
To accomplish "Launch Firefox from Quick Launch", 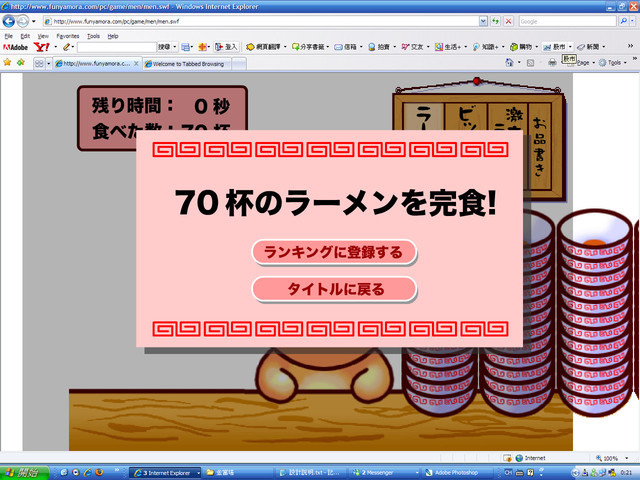I will (x=99, y=473).
